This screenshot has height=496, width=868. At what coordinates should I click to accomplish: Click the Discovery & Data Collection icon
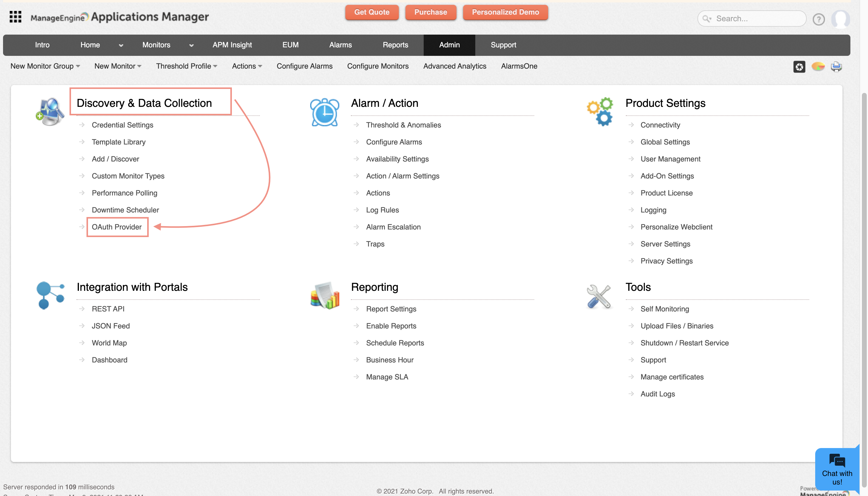tap(50, 112)
